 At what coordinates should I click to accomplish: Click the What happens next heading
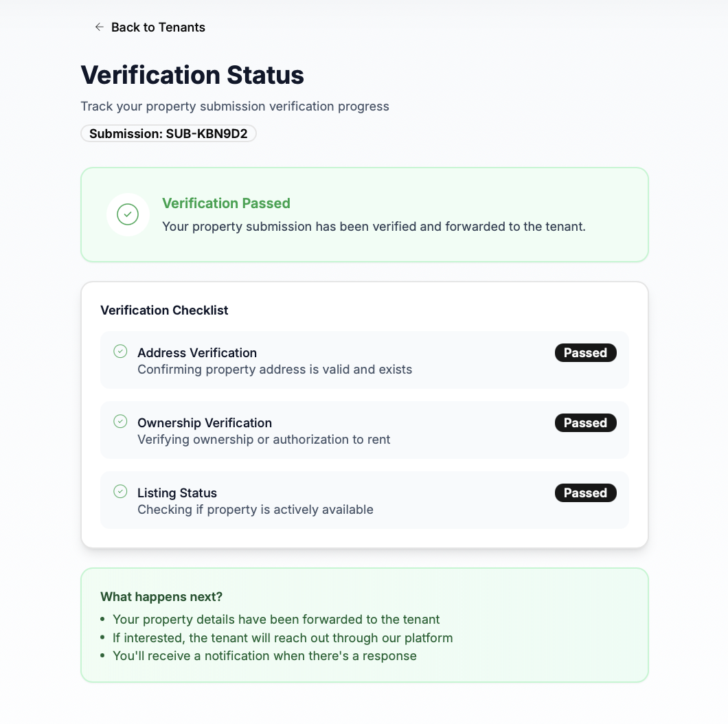[x=161, y=597]
